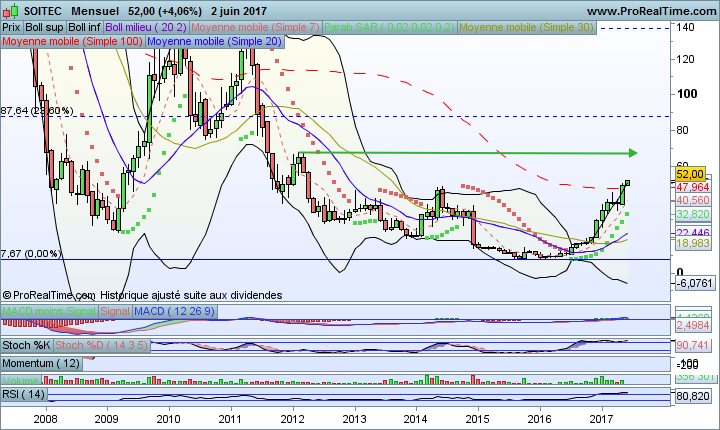Click the 2016 year axis label
720x430 pixels.
(540, 419)
